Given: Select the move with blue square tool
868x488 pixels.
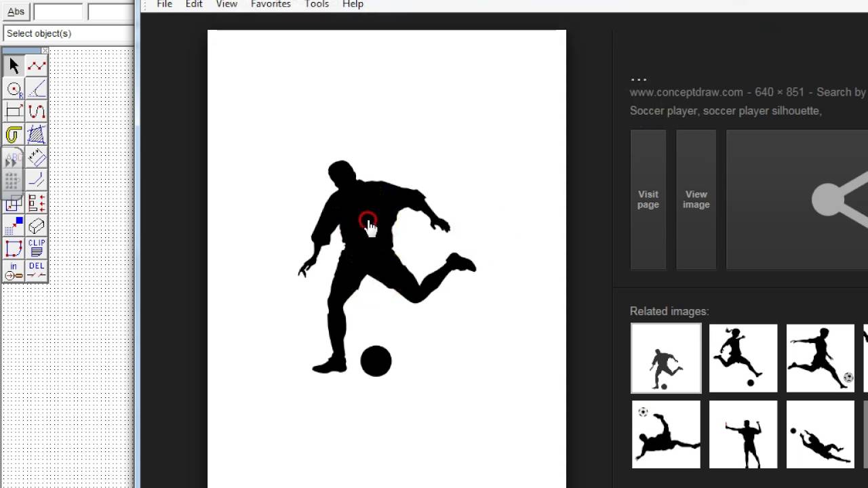Looking at the screenshot, I should (14, 226).
